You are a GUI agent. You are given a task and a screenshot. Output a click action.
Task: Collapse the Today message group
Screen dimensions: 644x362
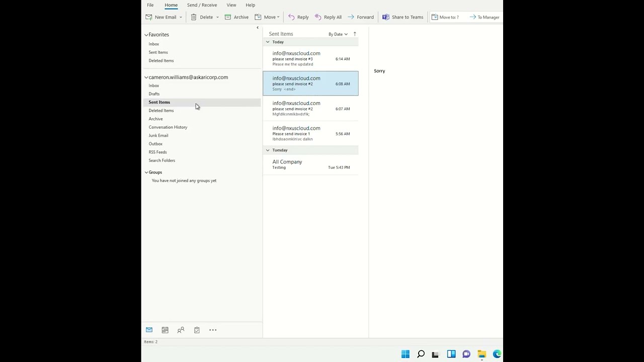click(x=268, y=42)
